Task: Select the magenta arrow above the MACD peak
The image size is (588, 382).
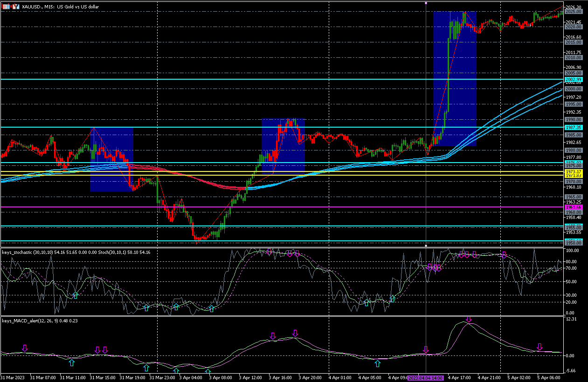Action: click(x=469, y=320)
